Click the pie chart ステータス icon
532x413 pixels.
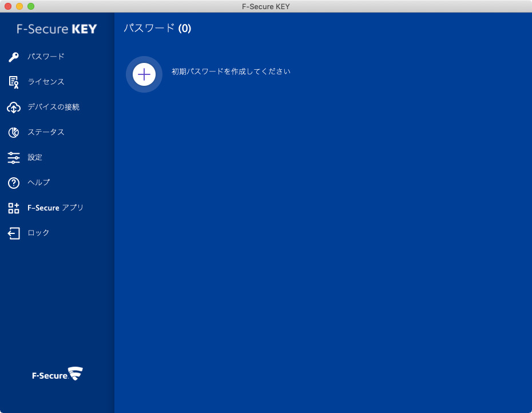click(14, 132)
